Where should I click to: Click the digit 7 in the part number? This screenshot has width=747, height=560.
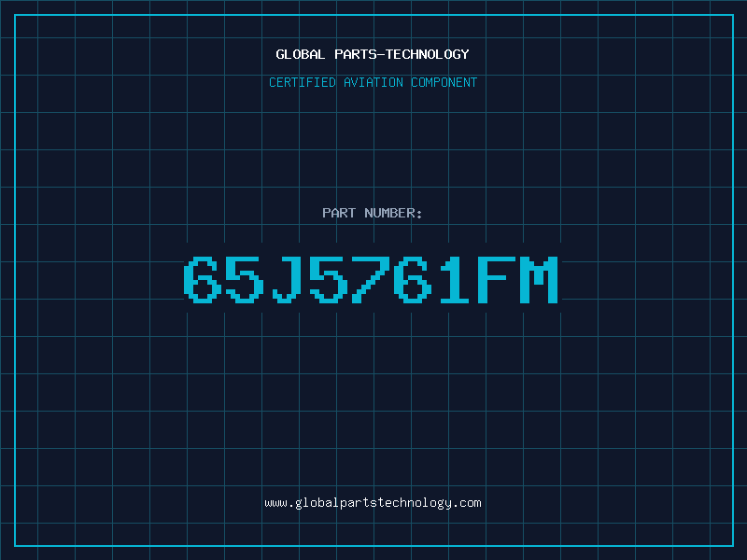click(371, 279)
